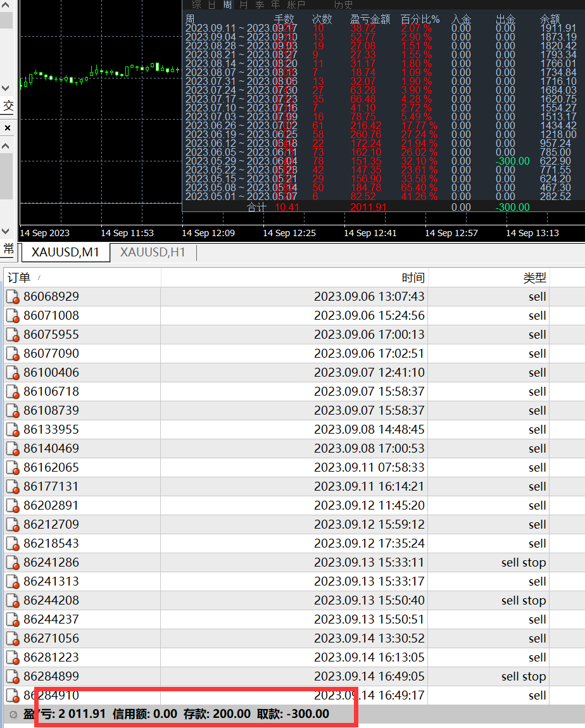Screen dimensions: 585x728
Task: Click the order icon beside 86244237
Action: coord(13,620)
